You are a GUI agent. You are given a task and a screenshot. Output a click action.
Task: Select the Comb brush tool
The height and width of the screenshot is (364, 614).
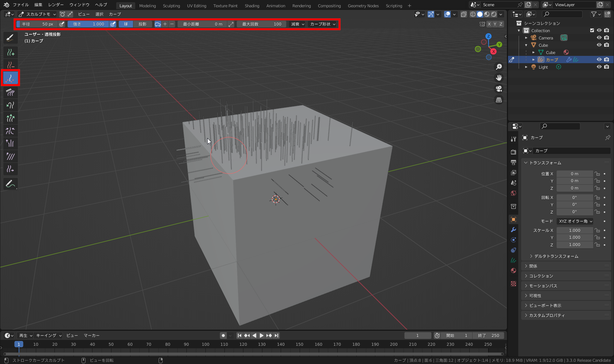[10, 92]
